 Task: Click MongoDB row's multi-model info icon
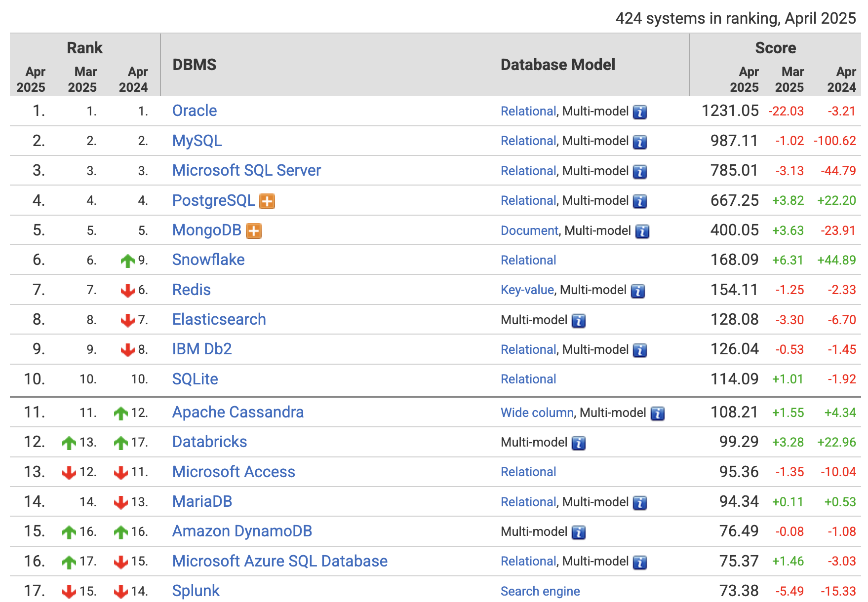642,231
